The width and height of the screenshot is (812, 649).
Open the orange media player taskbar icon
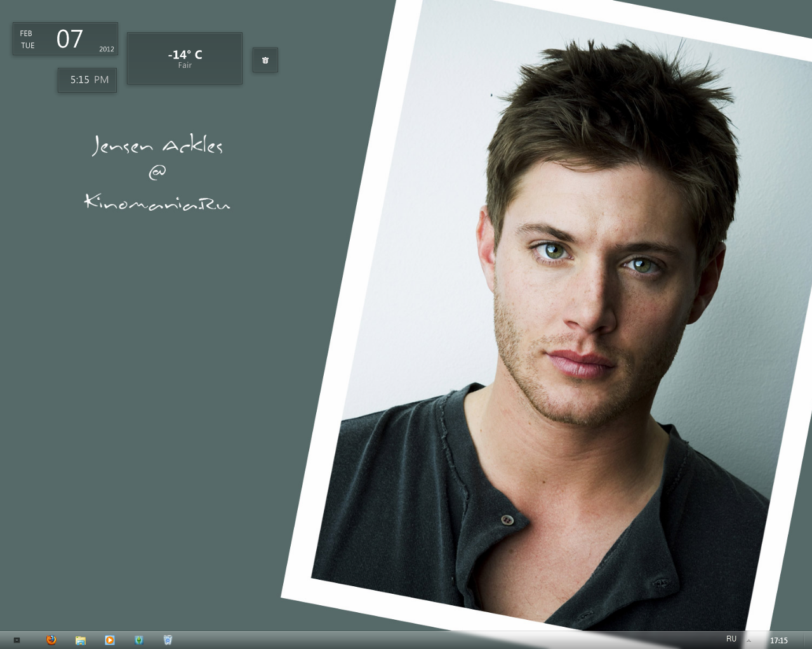(110, 640)
